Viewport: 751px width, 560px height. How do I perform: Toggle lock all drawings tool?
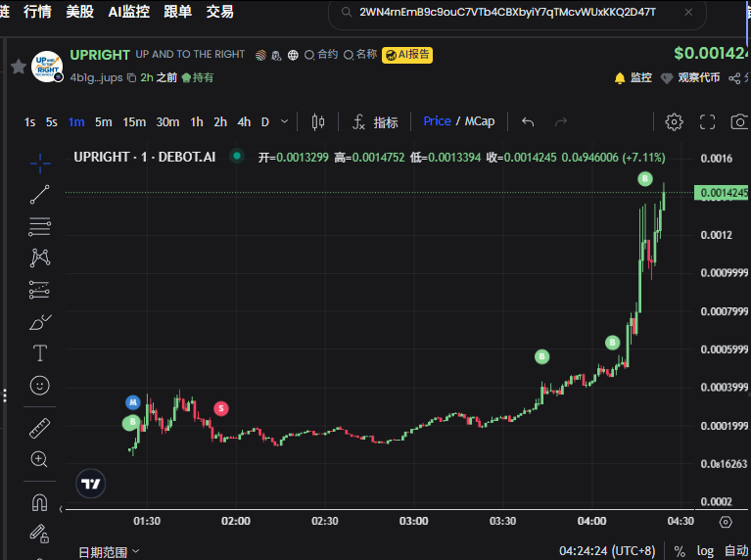40,534
